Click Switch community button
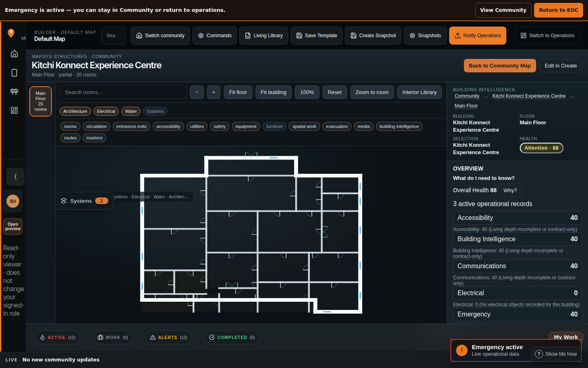This screenshot has width=588, height=368. point(160,36)
